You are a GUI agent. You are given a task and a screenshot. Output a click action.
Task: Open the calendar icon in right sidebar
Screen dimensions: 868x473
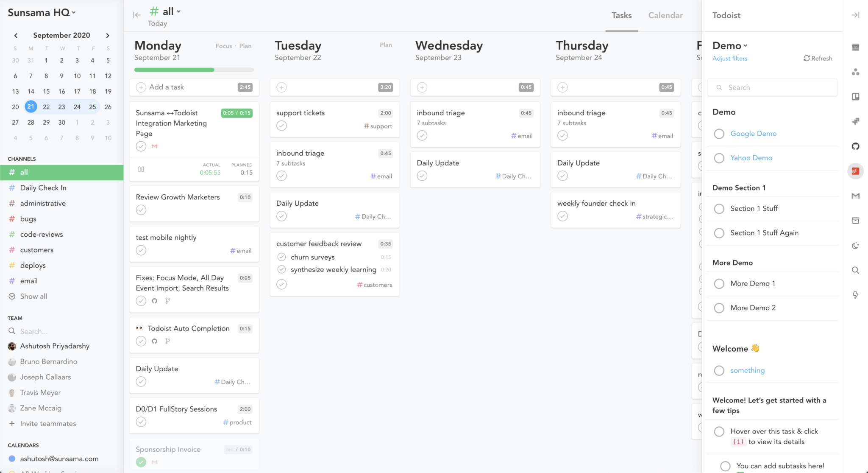click(x=856, y=48)
